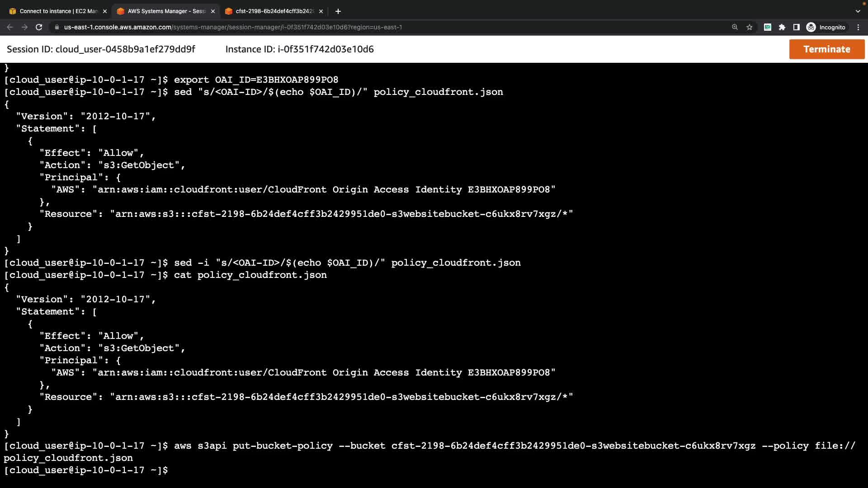This screenshot has height=488, width=868.
Task: Go back to the previous page
Action: tap(10, 27)
